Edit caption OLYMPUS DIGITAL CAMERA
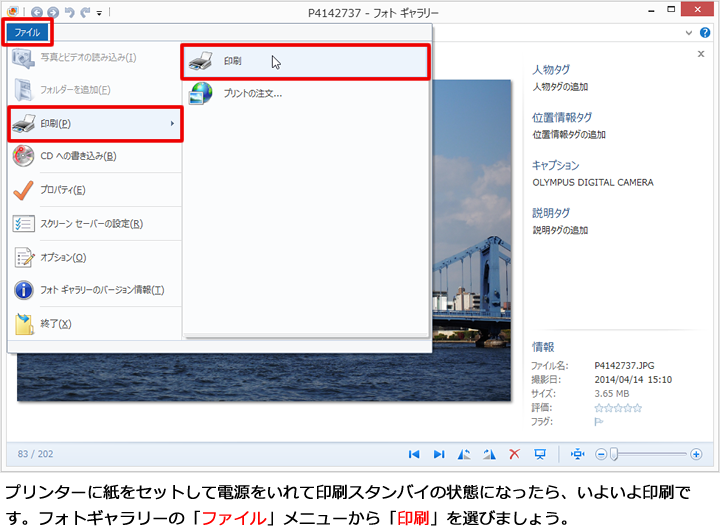The width and height of the screenshot is (720, 527). click(x=593, y=183)
